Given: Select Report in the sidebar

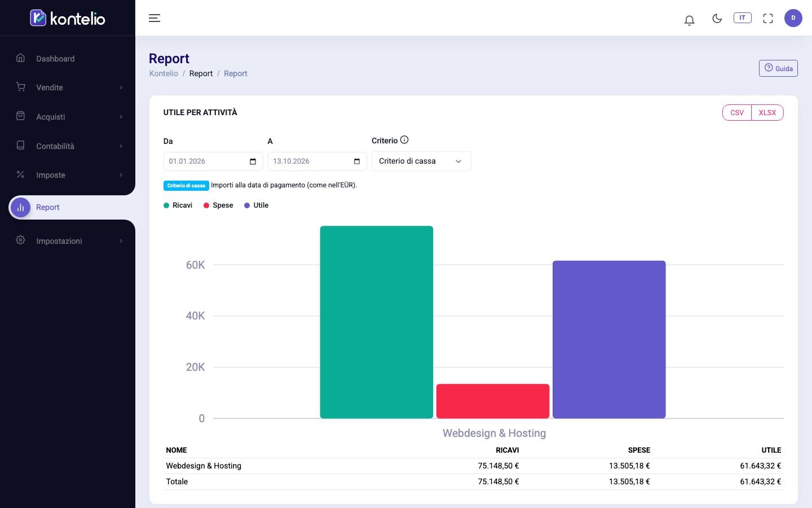Looking at the screenshot, I should click(48, 207).
